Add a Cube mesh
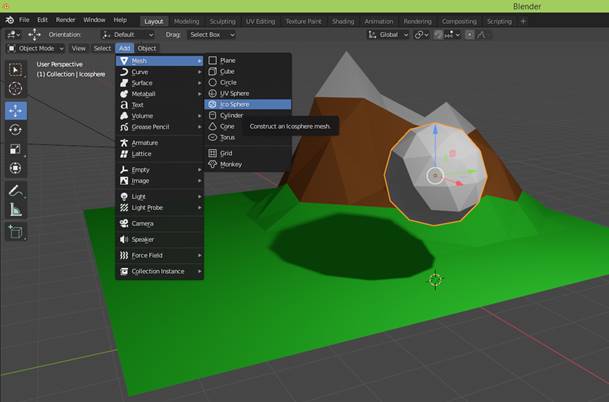 click(248, 71)
